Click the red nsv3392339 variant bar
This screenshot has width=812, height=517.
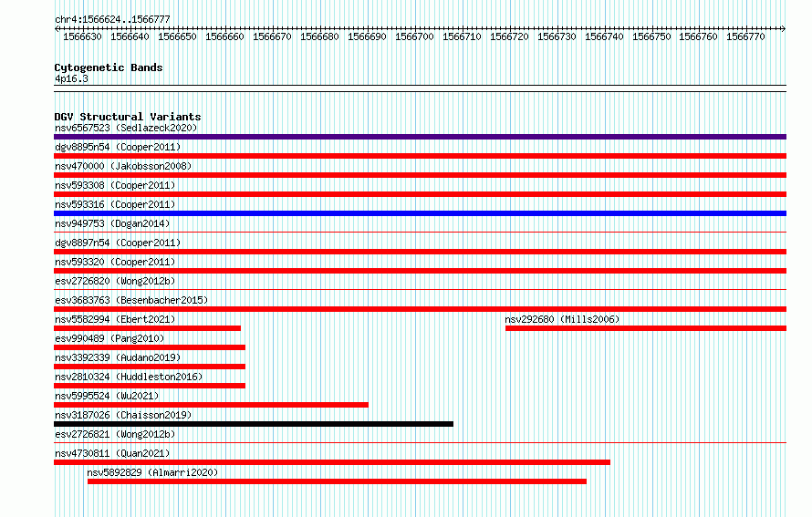(x=150, y=367)
